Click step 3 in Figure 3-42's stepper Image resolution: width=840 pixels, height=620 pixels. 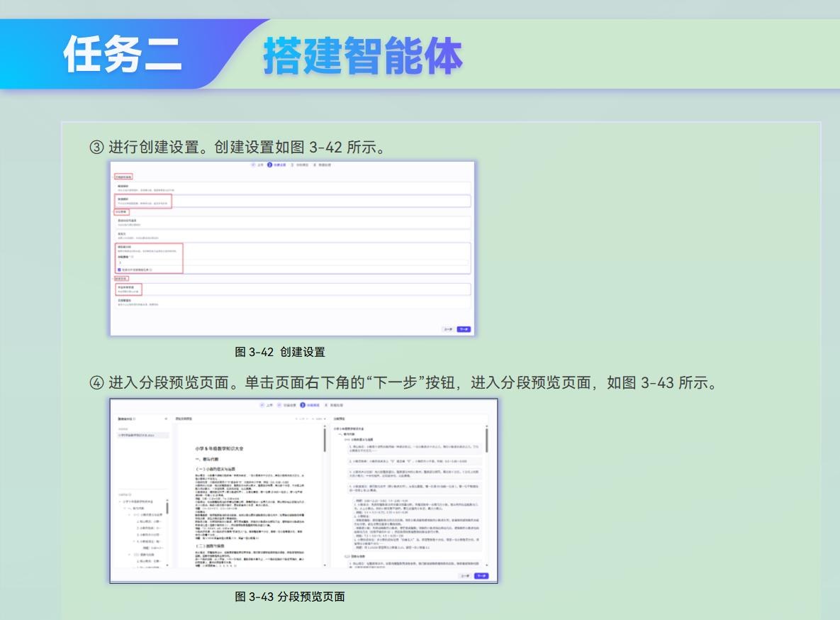tap(299, 165)
